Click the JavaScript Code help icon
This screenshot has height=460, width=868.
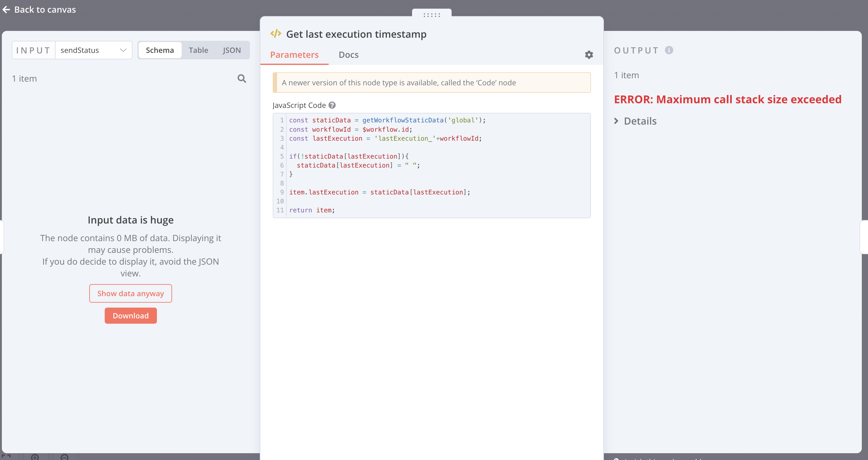point(332,105)
